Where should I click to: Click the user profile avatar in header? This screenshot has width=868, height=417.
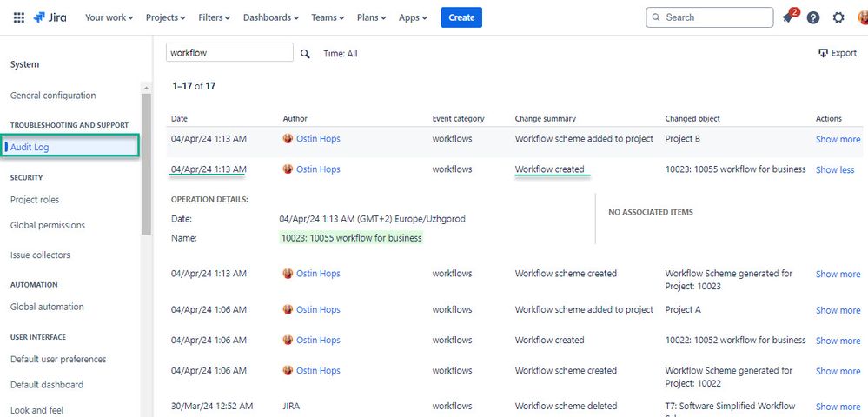click(863, 17)
